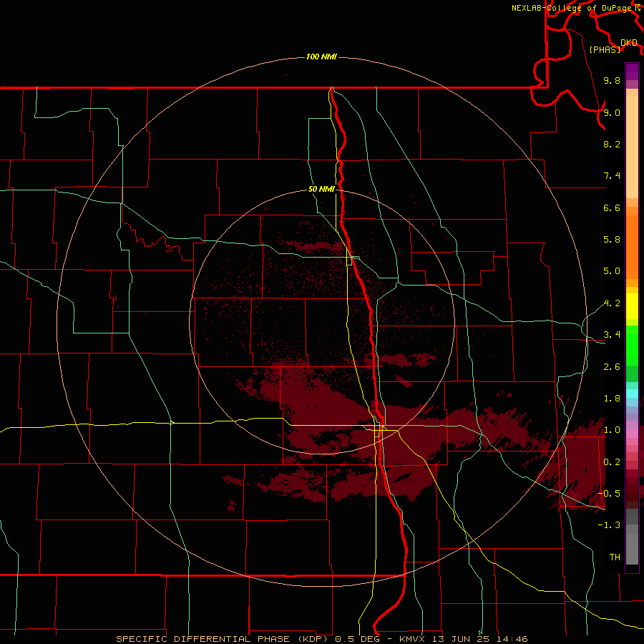The width and height of the screenshot is (644, 644).
Task: Pick the yellow color scale segment
Action: point(632,306)
